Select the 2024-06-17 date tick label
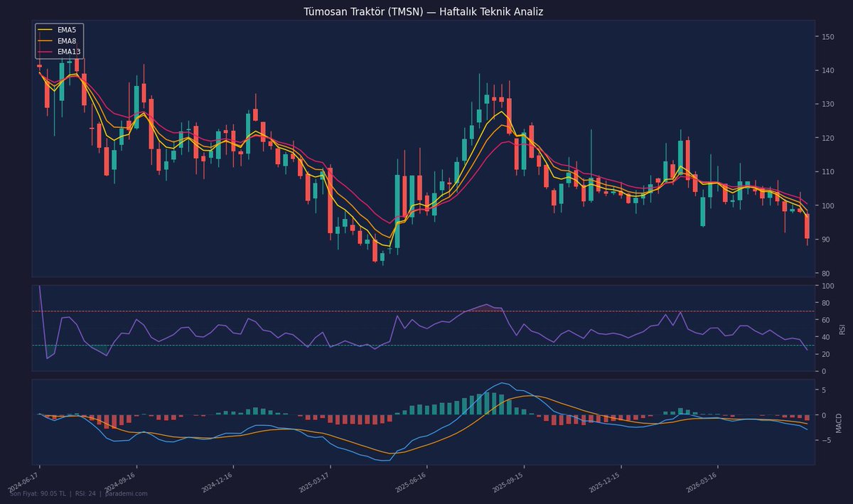The width and height of the screenshot is (853, 504). pos(23,483)
